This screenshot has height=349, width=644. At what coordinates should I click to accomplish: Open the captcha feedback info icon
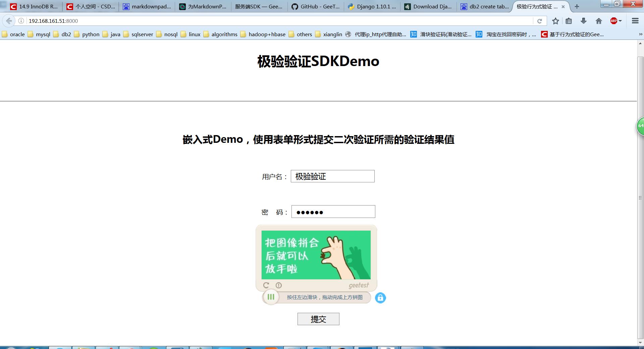pyautogui.click(x=279, y=285)
